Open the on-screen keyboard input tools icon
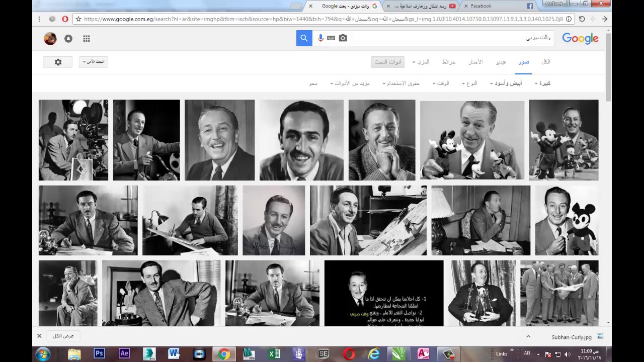The width and height of the screenshot is (644, 362). pyautogui.click(x=331, y=38)
